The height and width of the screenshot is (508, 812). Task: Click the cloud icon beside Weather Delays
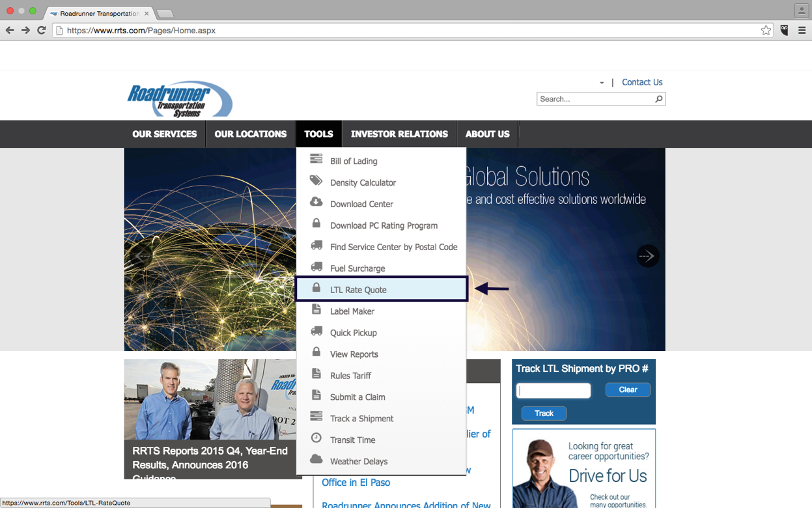click(x=316, y=460)
